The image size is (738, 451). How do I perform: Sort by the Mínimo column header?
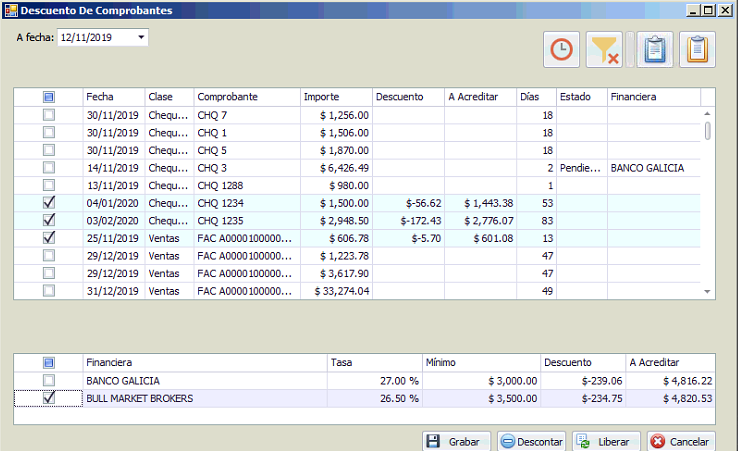(481, 362)
